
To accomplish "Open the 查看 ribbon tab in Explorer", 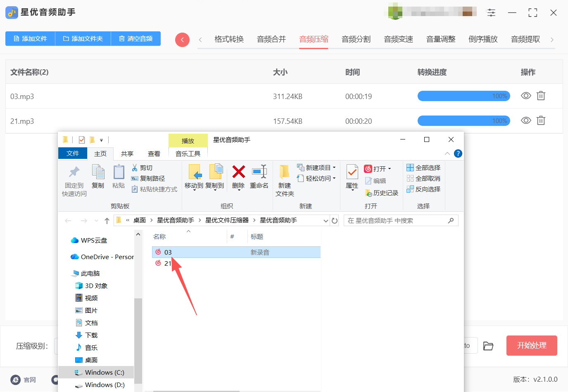I will coord(154,153).
